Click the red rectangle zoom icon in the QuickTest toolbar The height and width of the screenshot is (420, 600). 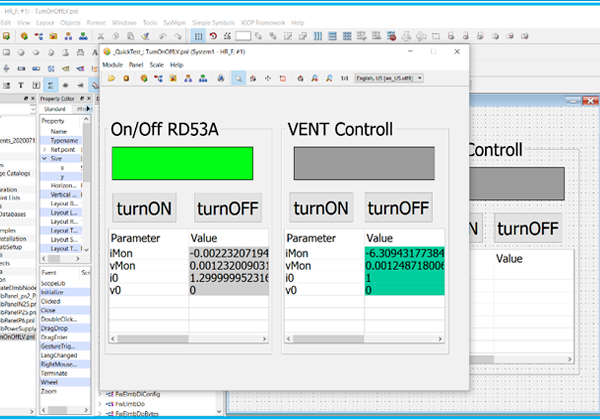tap(283, 78)
